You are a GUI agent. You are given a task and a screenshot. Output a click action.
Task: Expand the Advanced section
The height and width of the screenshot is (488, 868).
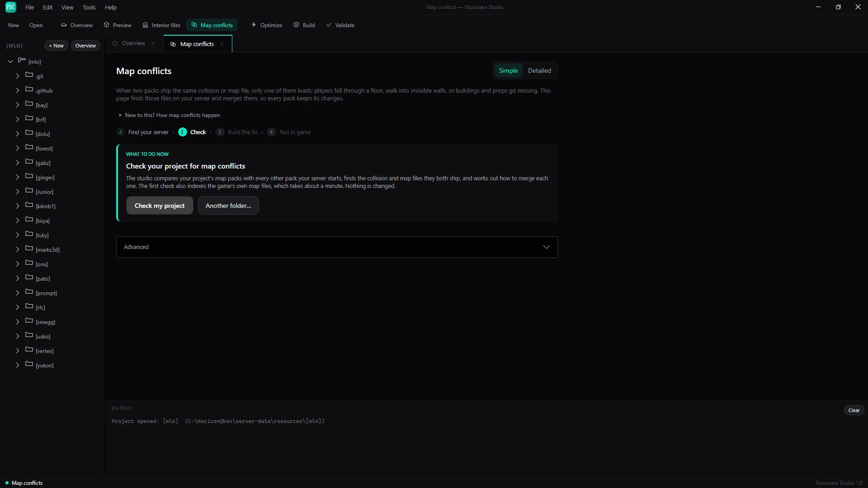click(x=337, y=247)
